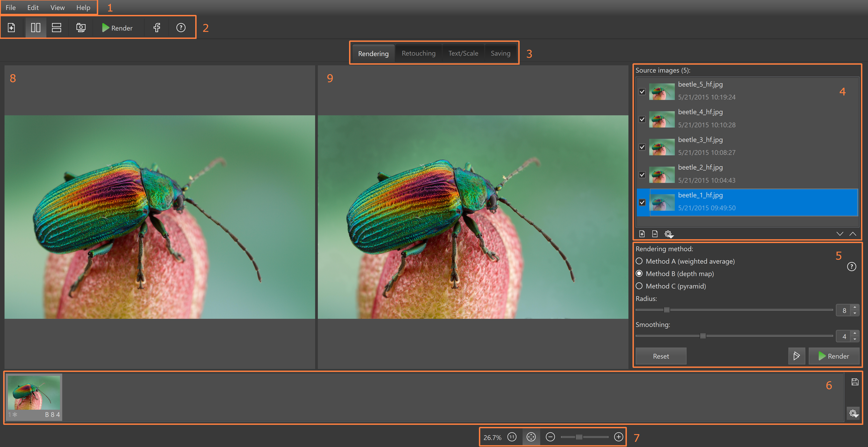Open output list settings gear dropdown
This screenshot has width=868, height=447.
coord(853,413)
